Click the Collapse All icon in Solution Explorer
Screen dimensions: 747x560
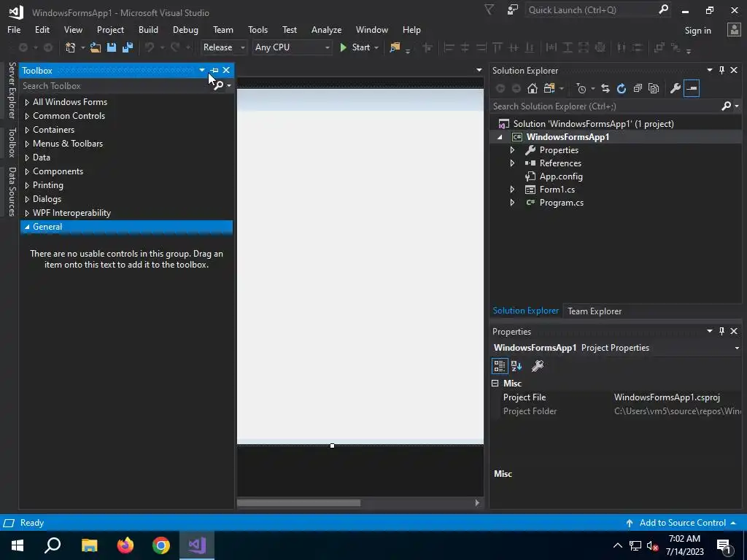pos(638,88)
